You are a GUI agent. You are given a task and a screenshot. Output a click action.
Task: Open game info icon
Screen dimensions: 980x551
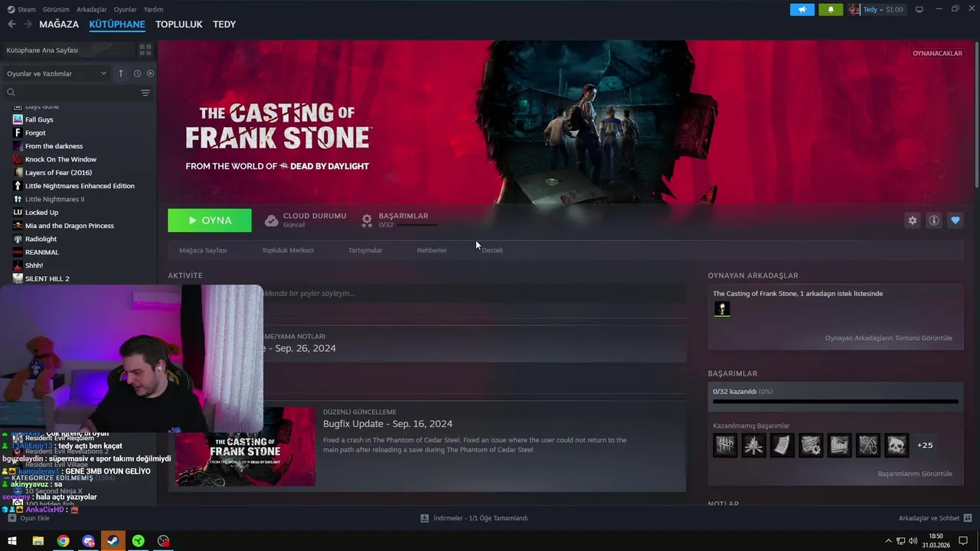click(x=934, y=220)
